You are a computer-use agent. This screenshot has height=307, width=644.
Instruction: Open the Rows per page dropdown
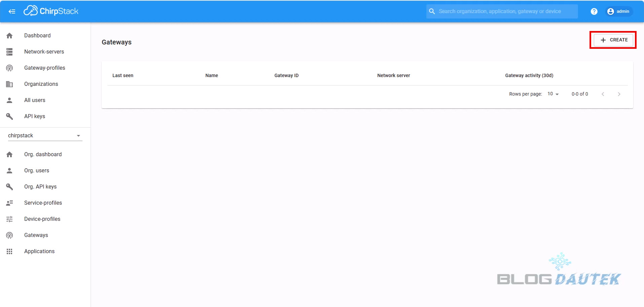(x=553, y=94)
